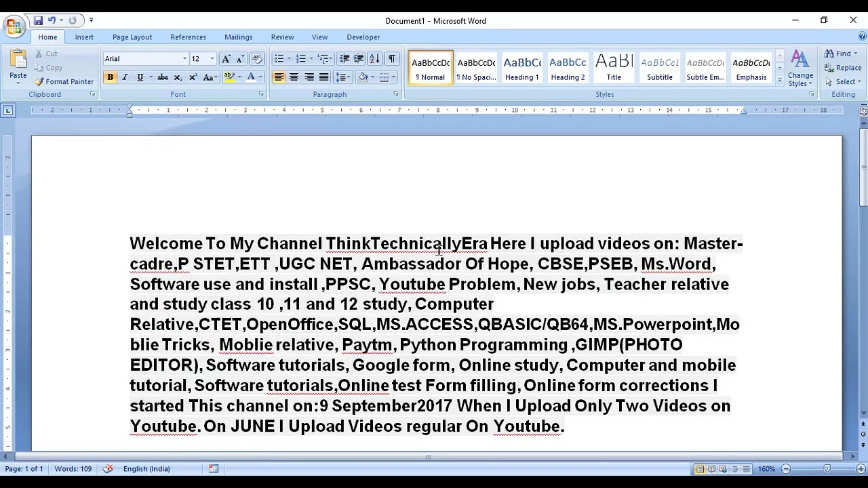Undo last action in Quick Access toolbar
868x488 pixels.
pyautogui.click(x=52, y=20)
